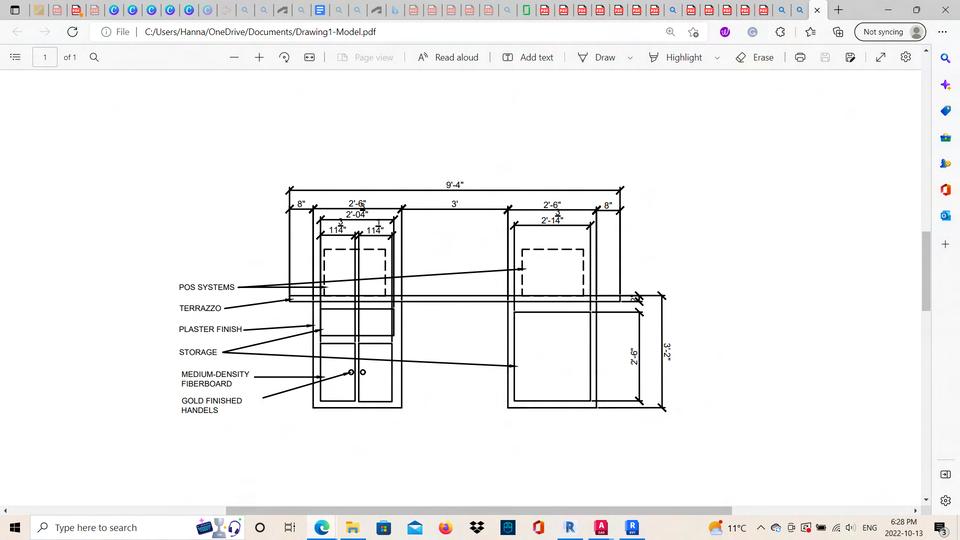Click the 9'-4" dimension text
960x540 pixels.
point(454,185)
